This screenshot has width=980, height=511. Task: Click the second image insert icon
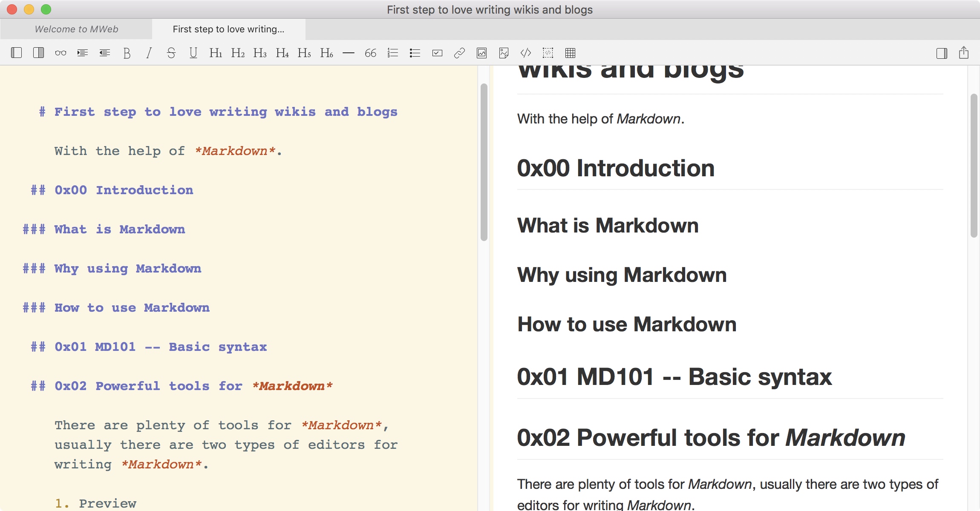point(504,53)
